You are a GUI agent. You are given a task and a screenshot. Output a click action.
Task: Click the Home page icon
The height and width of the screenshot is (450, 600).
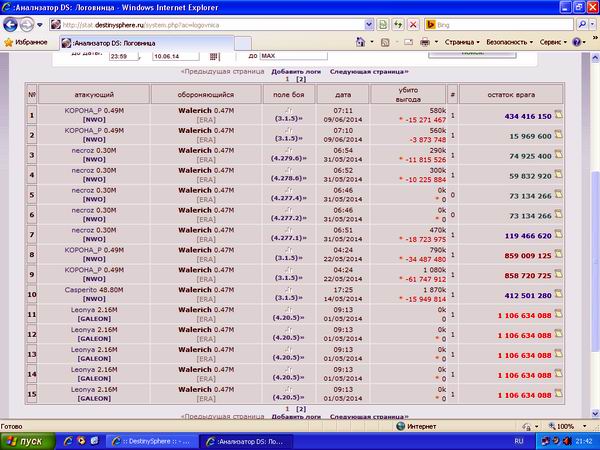tap(360, 42)
